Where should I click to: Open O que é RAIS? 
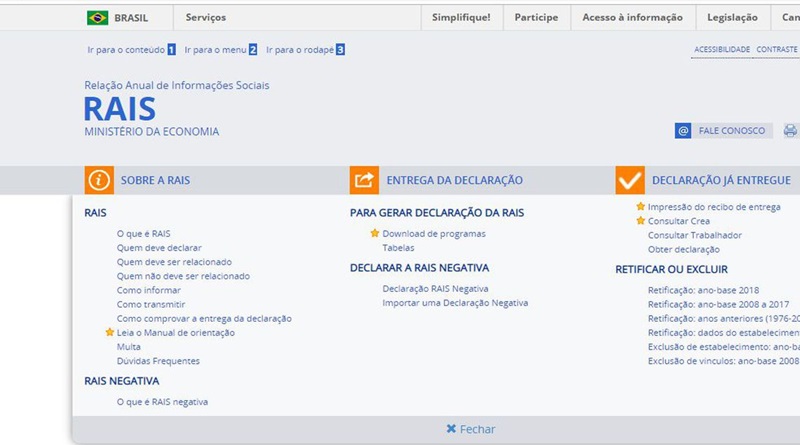pos(143,234)
